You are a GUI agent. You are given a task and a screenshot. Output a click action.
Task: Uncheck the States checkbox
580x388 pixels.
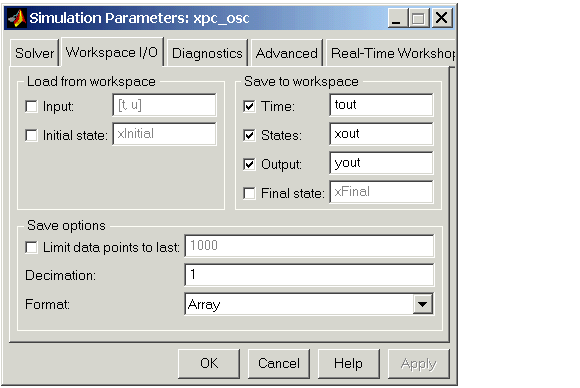(249, 135)
